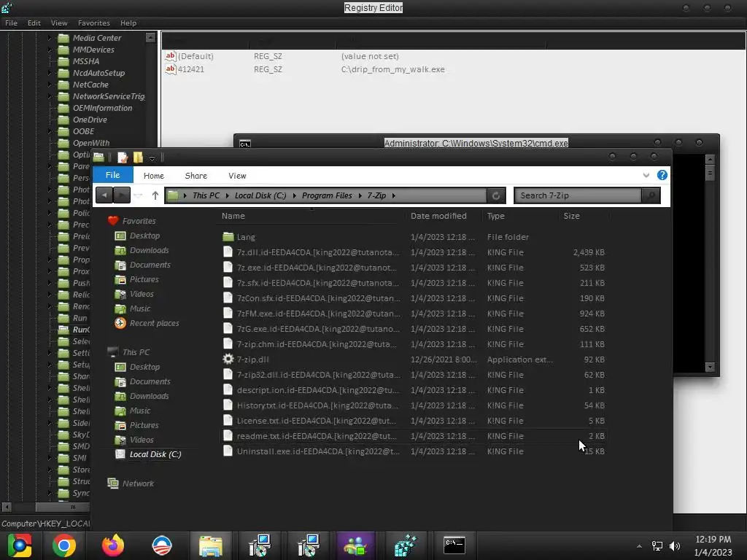Open Registry Editor Favorites menu
This screenshot has width=747, height=560.
tap(94, 23)
